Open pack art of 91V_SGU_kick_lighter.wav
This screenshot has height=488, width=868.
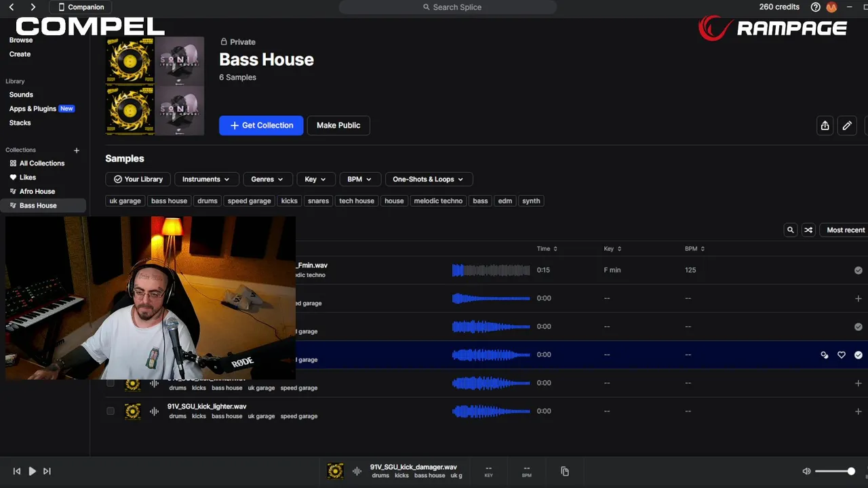133,411
